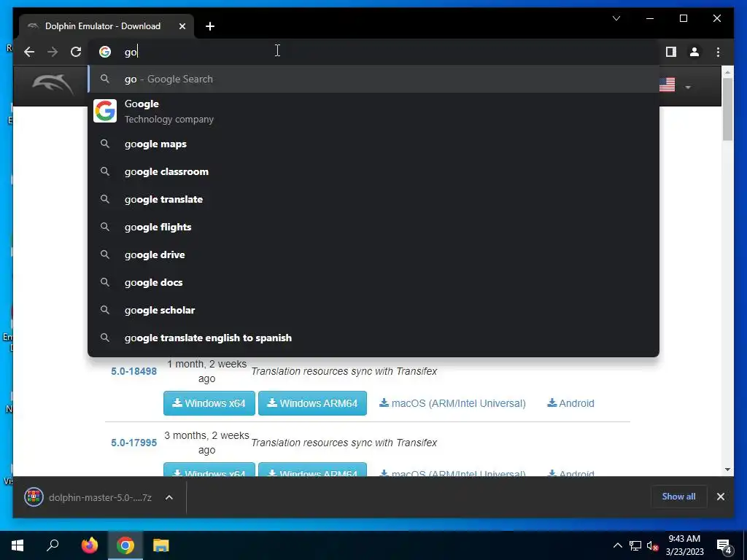This screenshot has width=747, height=560.
Task: Click the muted volume tray icon
Action: pyautogui.click(x=653, y=545)
